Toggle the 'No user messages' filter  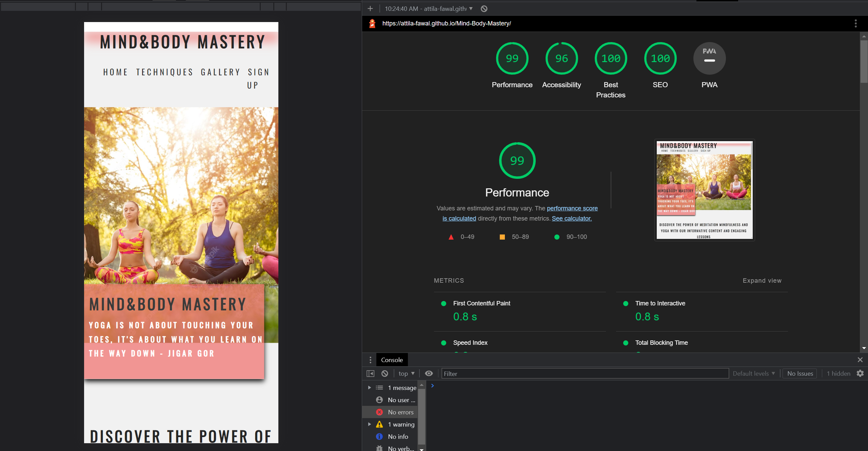coord(401,400)
